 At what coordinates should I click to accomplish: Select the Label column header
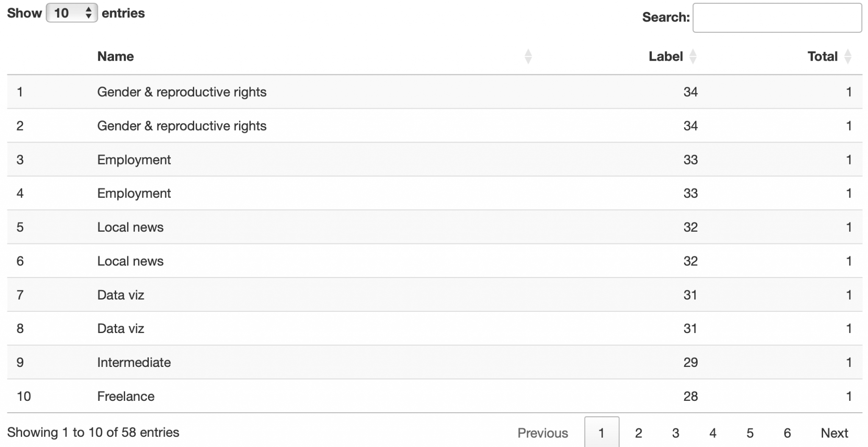point(665,56)
